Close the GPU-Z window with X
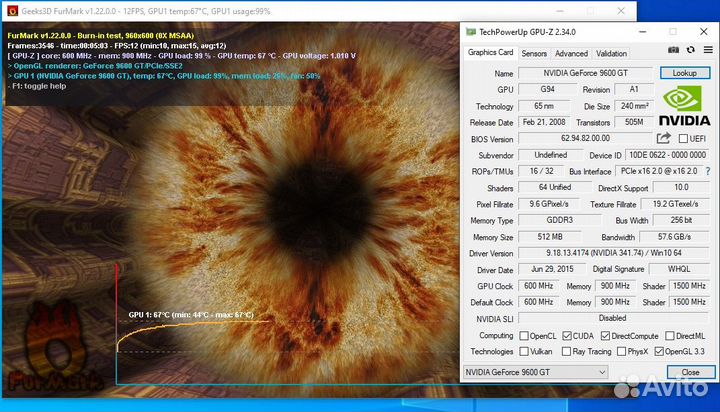 coord(703,32)
